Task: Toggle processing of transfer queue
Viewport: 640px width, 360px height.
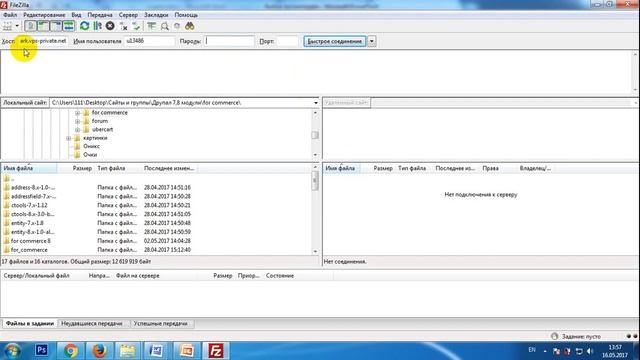Action: (x=97, y=26)
